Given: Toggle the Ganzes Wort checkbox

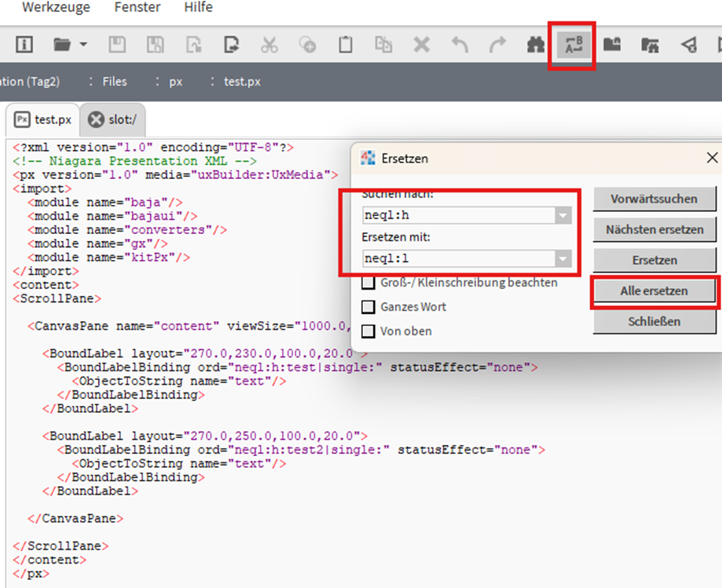Looking at the screenshot, I should pyautogui.click(x=368, y=307).
